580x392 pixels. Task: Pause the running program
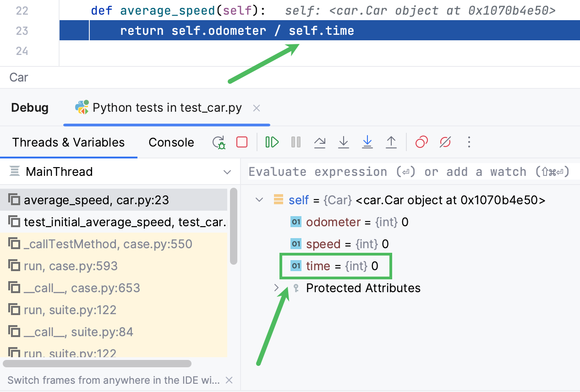click(x=295, y=142)
